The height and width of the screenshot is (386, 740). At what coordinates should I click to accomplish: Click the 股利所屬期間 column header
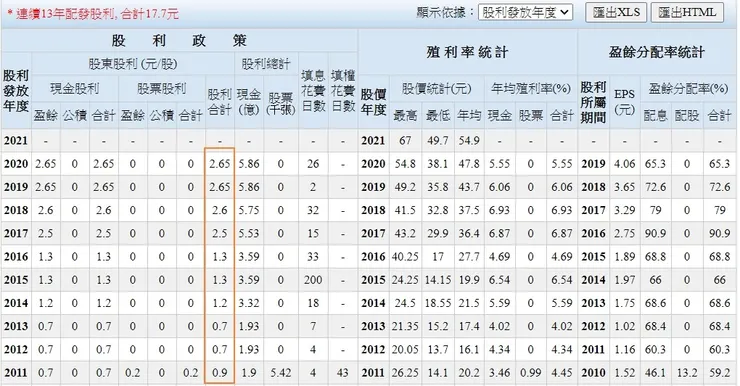(x=593, y=102)
